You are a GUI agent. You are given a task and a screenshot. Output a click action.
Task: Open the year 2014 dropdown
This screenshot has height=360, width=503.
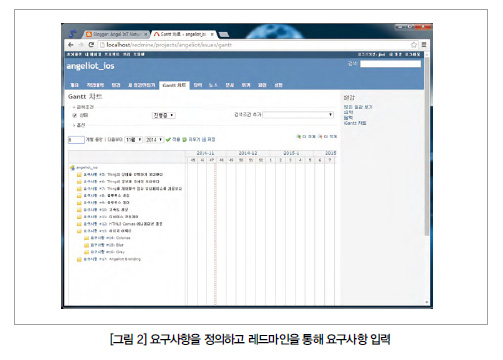click(x=154, y=140)
